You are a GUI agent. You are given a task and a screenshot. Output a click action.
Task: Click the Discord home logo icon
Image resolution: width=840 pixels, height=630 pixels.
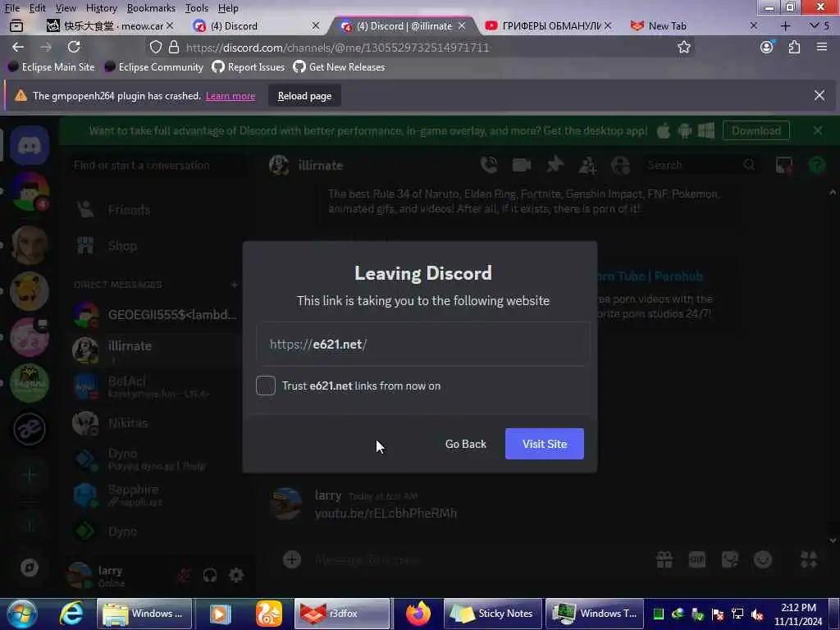30,145
